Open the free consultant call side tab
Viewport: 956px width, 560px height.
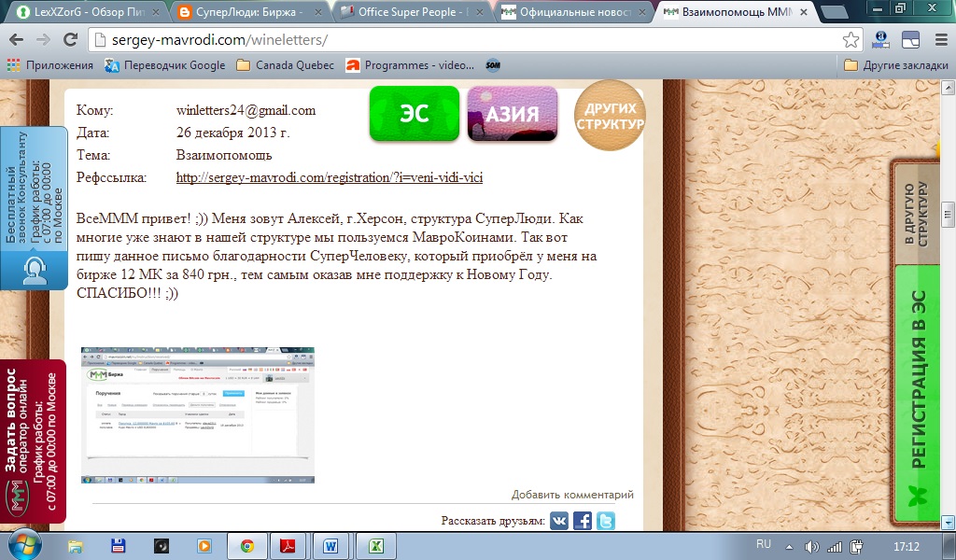pos(34,208)
